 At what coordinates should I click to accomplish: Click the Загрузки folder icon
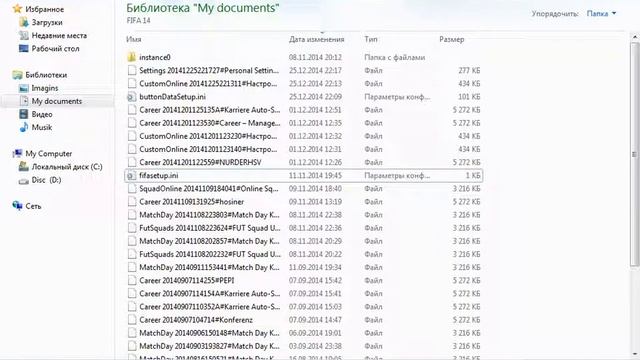[24, 22]
